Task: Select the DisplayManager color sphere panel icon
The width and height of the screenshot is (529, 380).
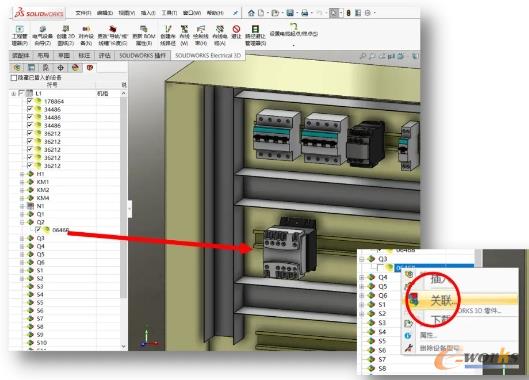Action: (x=76, y=67)
